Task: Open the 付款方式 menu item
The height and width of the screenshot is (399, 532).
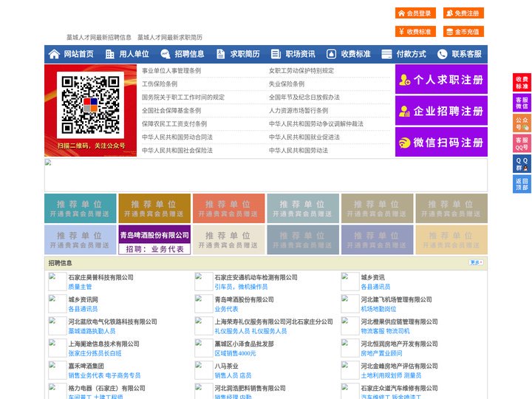Action: pyautogui.click(x=412, y=54)
